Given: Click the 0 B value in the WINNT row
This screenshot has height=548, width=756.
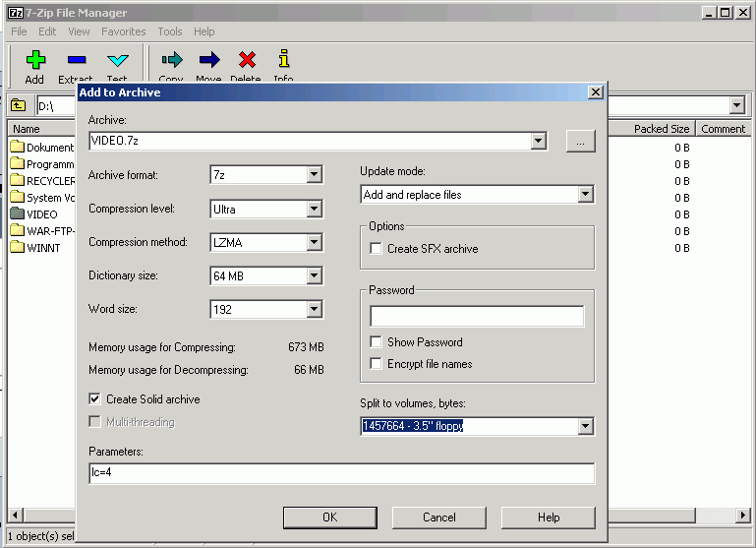Looking at the screenshot, I should pos(681,248).
